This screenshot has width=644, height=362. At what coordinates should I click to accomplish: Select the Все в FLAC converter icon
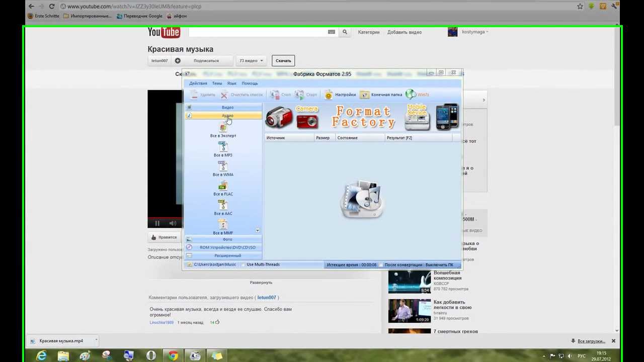point(223,186)
